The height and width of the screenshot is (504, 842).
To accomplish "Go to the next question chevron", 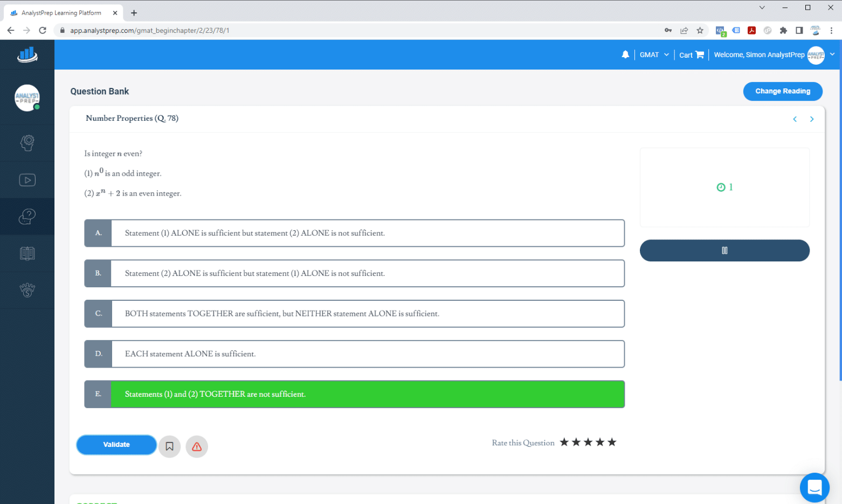I will point(812,119).
